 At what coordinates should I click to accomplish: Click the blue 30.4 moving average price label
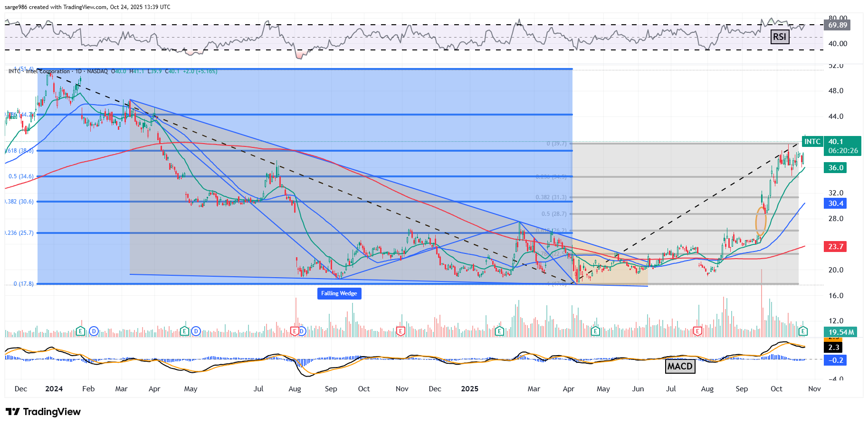[x=836, y=203]
